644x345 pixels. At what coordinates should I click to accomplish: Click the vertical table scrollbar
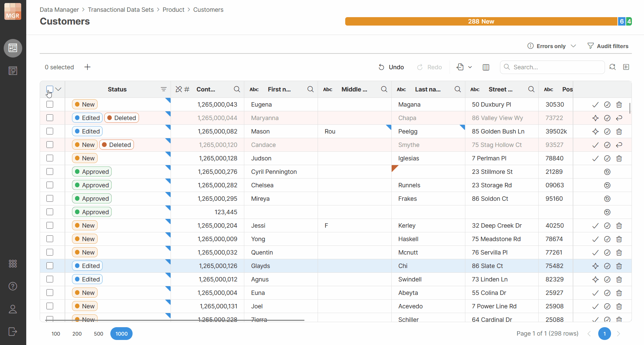pyautogui.click(x=630, y=108)
